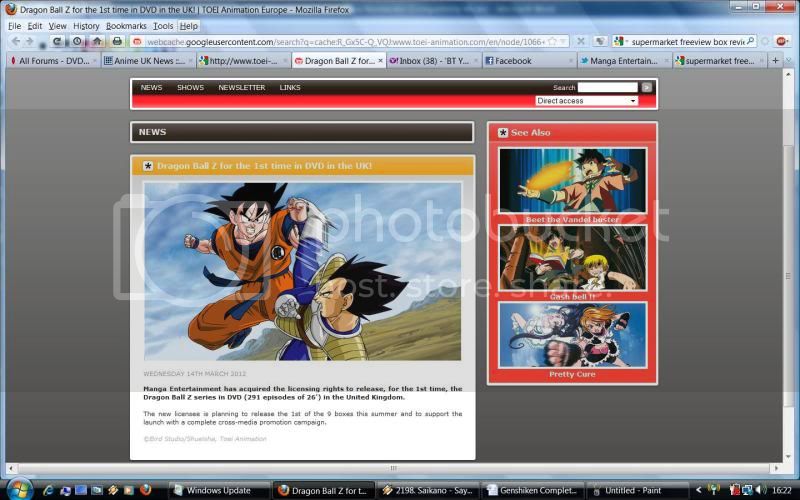Click Pretty Cure caption link
Screen dimensions: 800x500
click(x=572, y=374)
